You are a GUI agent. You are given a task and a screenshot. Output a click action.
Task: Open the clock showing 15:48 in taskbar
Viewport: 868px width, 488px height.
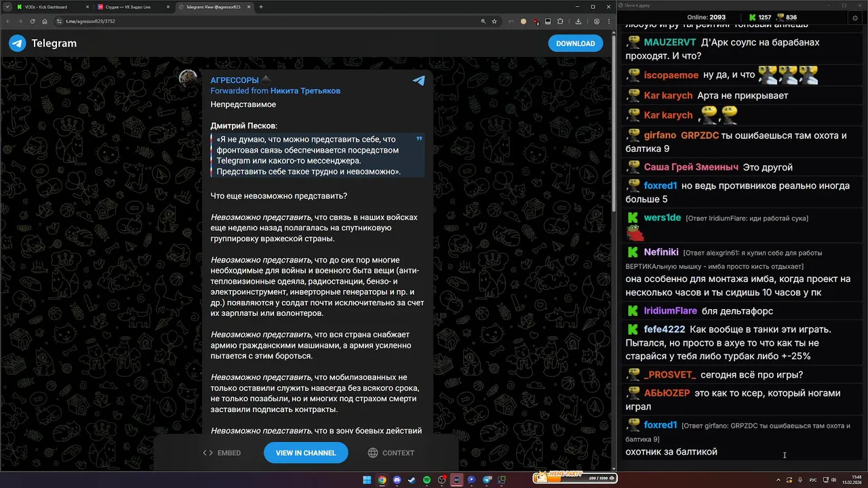(852, 480)
